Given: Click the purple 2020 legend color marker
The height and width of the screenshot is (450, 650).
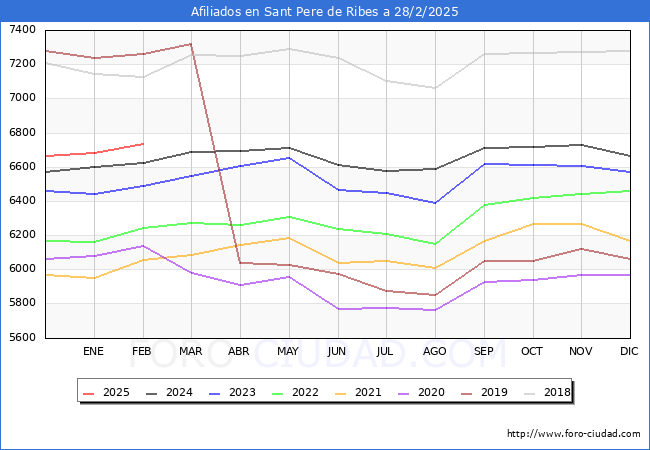Looking at the screenshot, I should point(404,393).
